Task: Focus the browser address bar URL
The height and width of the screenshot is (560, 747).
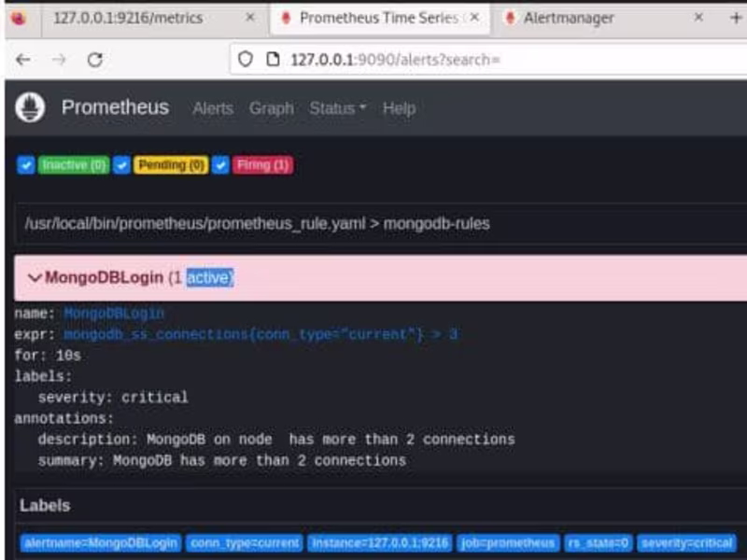Action: (x=488, y=60)
